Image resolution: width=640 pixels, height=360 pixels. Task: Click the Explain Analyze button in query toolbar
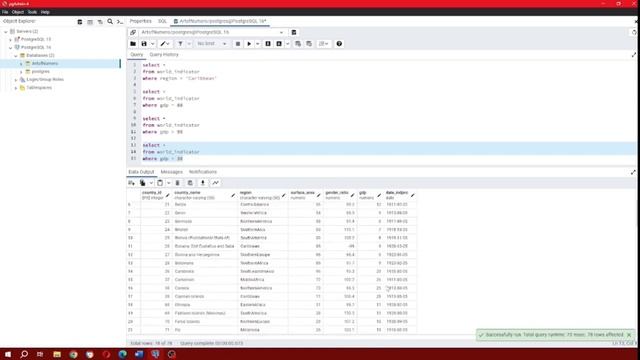tap(279, 44)
